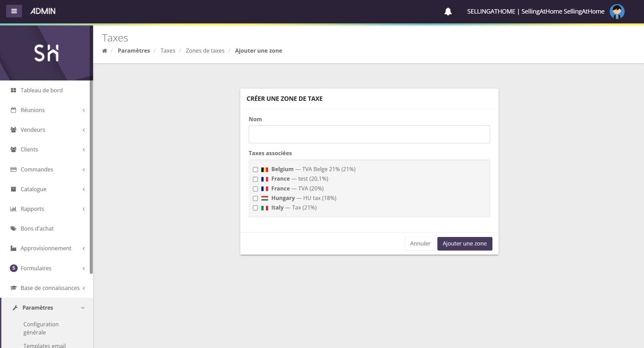Expand the Commandes submenu chevron

click(x=84, y=169)
